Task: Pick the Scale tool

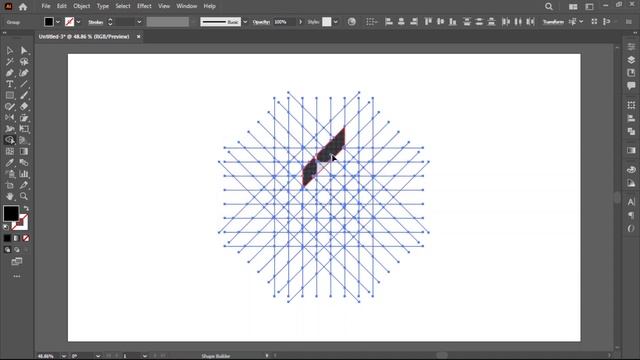Action: [x=24, y=118]
